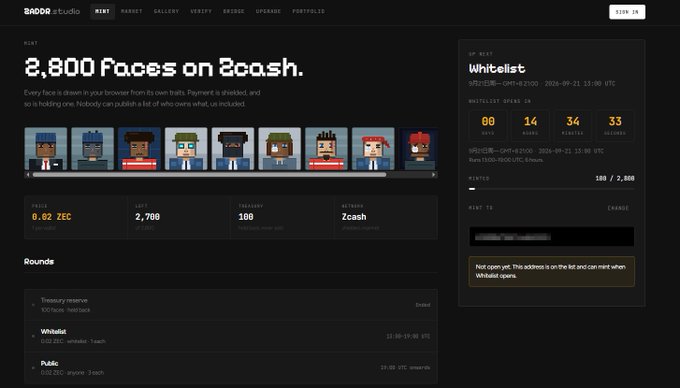Click the Zcash network value
The image size is (680, 388).
(354, 217)
